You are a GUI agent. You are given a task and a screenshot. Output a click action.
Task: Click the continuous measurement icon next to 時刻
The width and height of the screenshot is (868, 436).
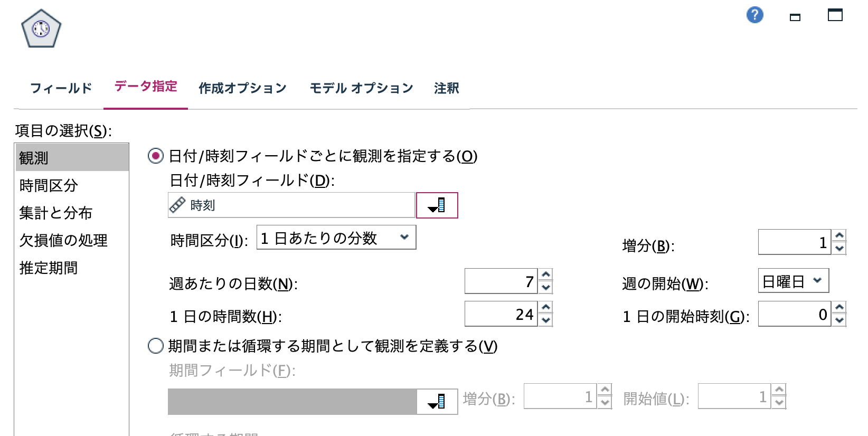(178, 205)
